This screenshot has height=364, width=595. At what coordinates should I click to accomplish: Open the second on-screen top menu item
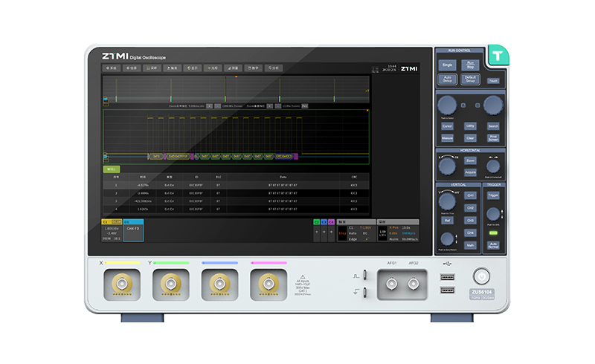(132, 68)
